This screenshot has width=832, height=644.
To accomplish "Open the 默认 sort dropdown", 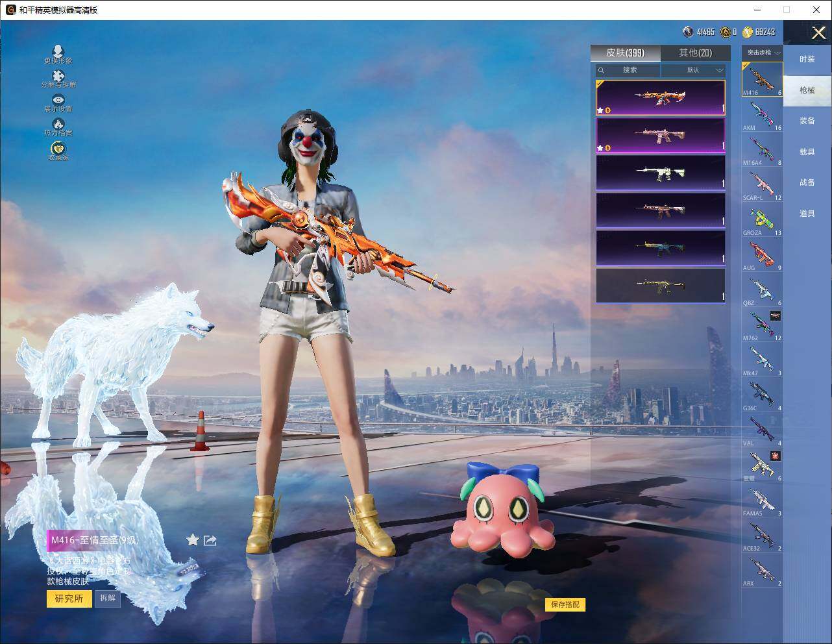I will point(694,69).
